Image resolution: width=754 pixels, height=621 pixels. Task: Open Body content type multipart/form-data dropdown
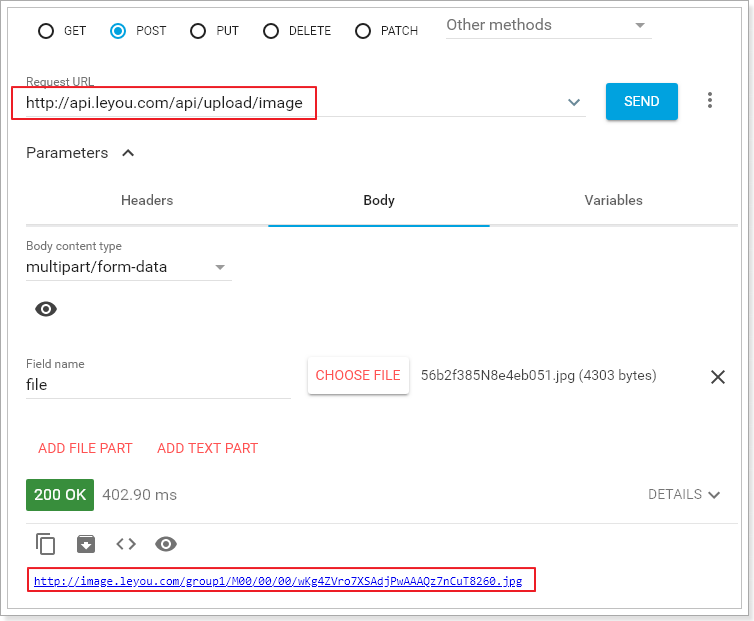[x=128, y=267]
